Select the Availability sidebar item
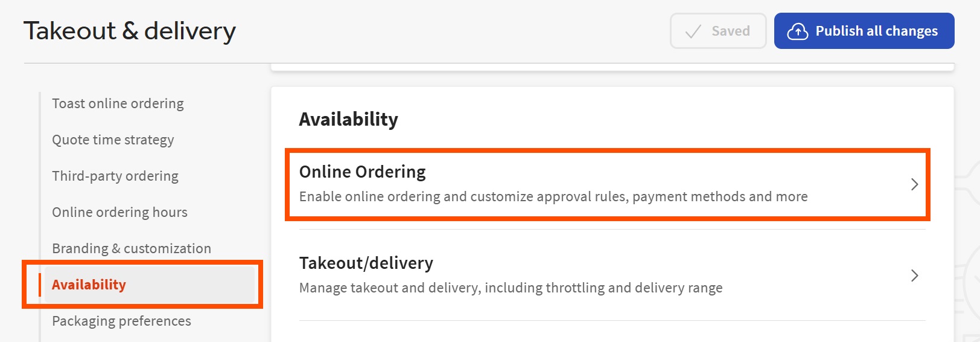This screenshot has height=342, width=980. coord(89,285)
